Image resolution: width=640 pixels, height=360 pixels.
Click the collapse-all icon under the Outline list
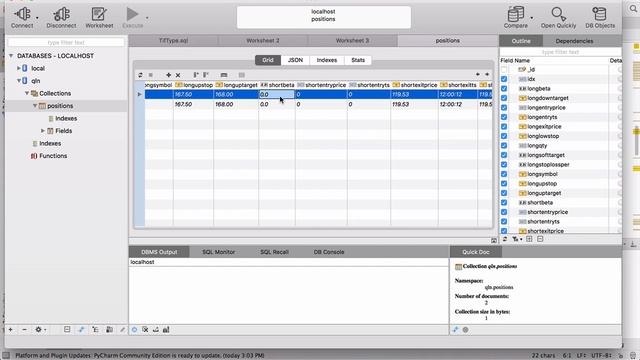point(540,239)
